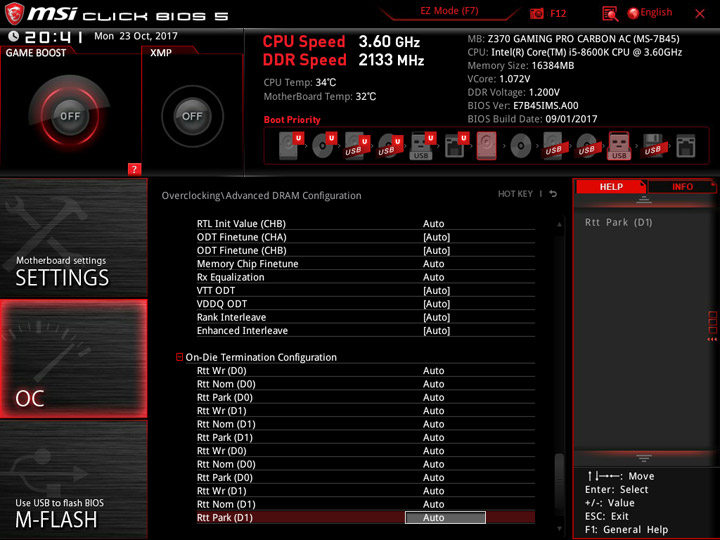Select the legacy network boot device without badge
Image resolution: width=720 pixels, height=540 pixels.
686,146
